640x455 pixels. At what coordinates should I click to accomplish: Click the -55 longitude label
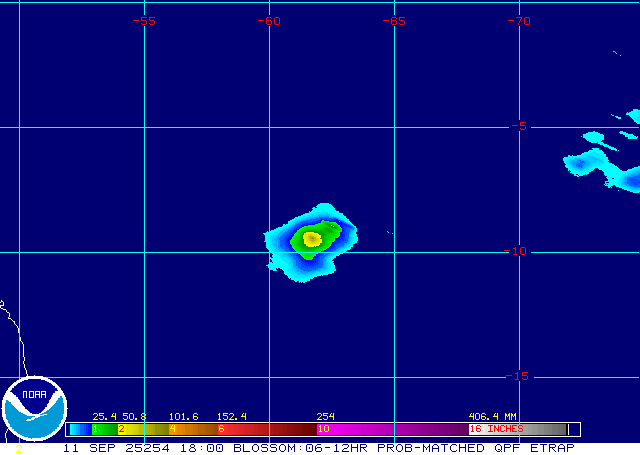[145, 21]
